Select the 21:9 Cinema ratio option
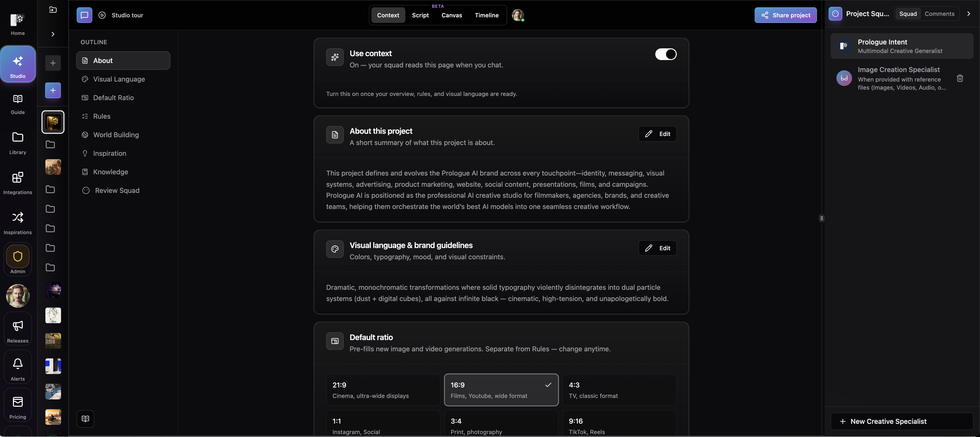 (383, 390)
